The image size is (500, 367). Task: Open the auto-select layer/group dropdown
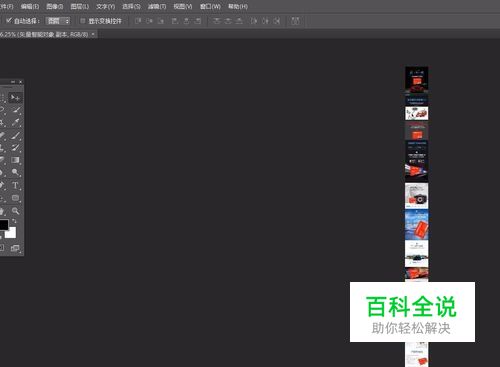click(x=58, y=21)
